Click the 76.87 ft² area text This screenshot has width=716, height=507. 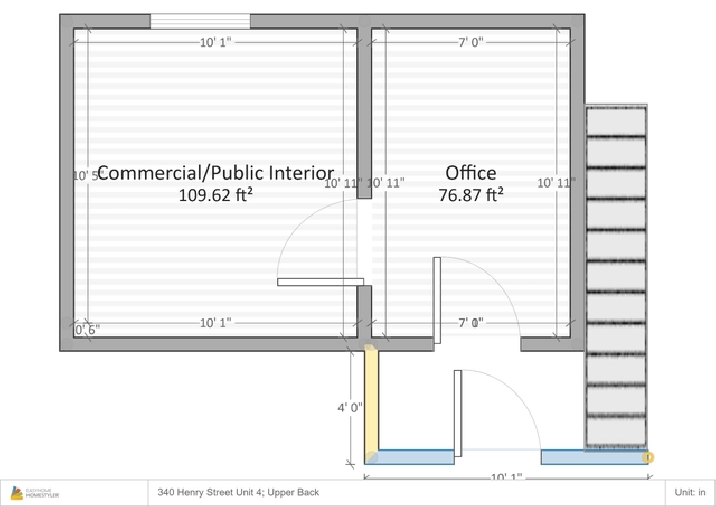click(x=471, y=196)
